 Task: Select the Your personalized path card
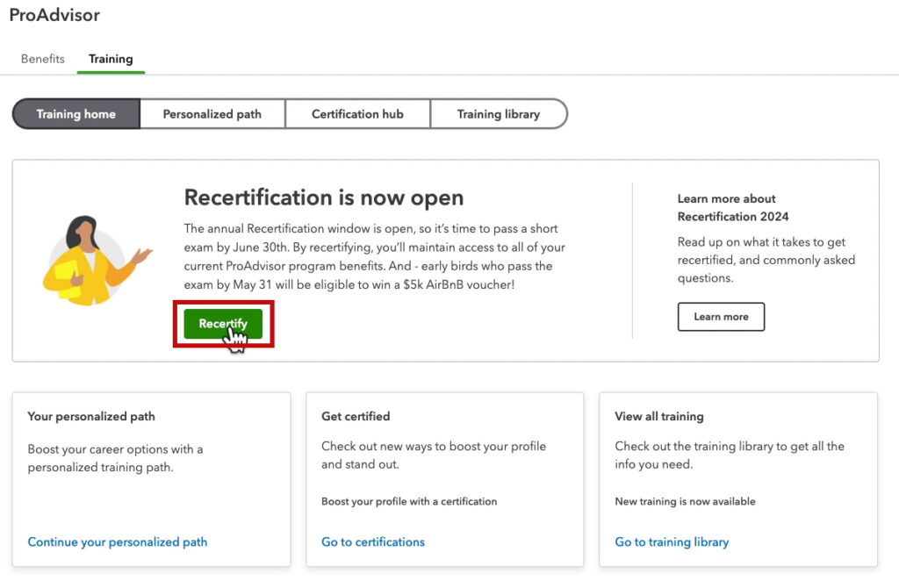click(151, 478)
